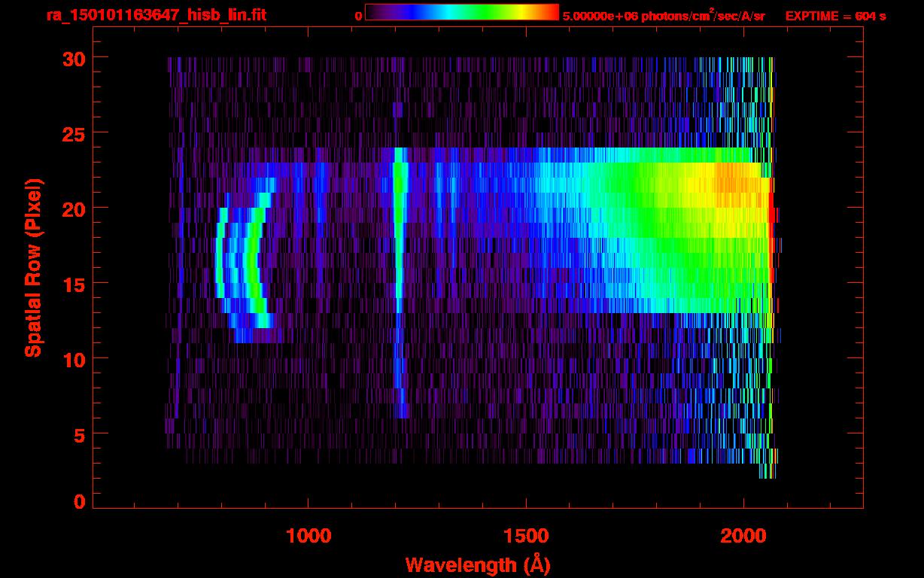924x578 pixels.
Task: Click the color scale bar
Action: click(x=462, y=13)
